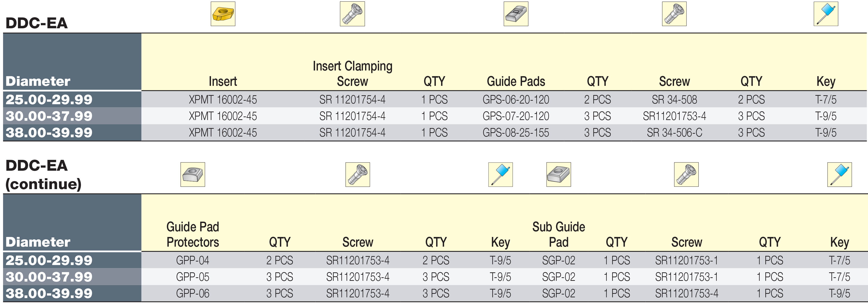Click the screw icon above Sub Guide Pad screw column
Viewport: 868px width, 307px height.
(686, 174)
